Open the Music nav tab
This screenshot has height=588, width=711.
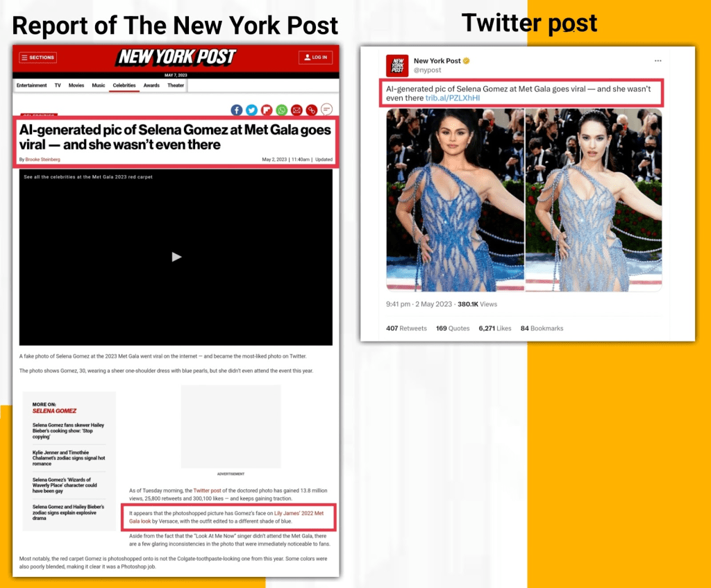point(99,85)
